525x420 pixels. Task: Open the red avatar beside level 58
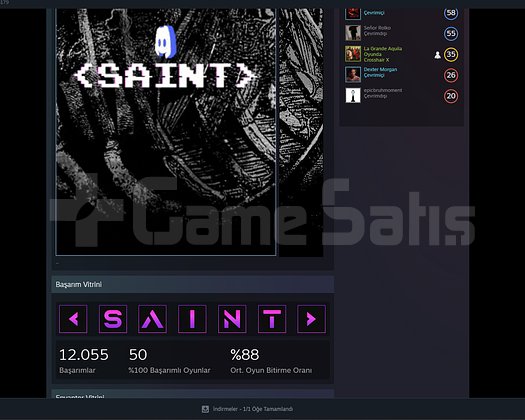coord(353,14)
